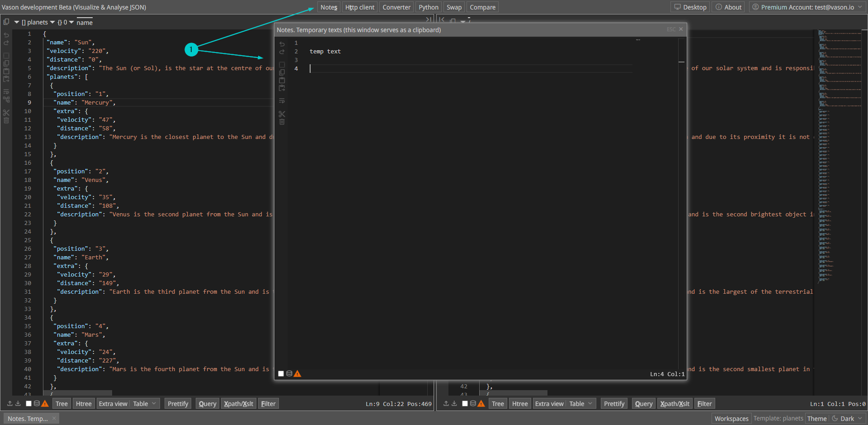Open Table dropdown in left editor bar
The image size is (868, 425).
[145, 404]
